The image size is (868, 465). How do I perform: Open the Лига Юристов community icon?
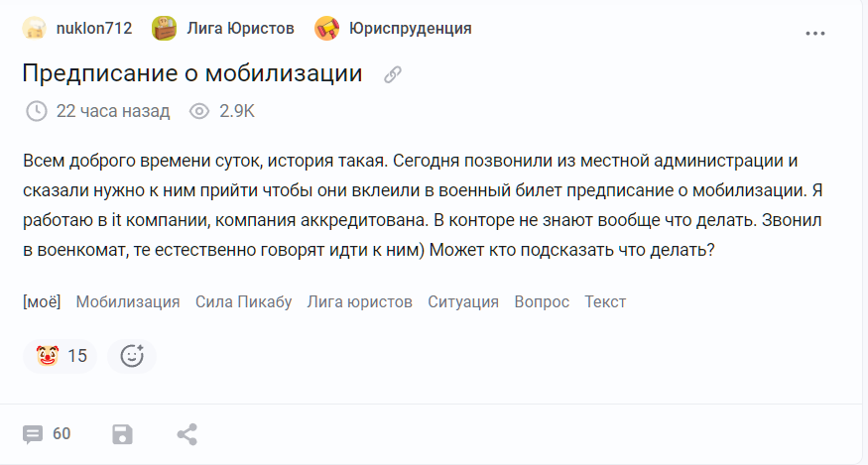[164, 29]
